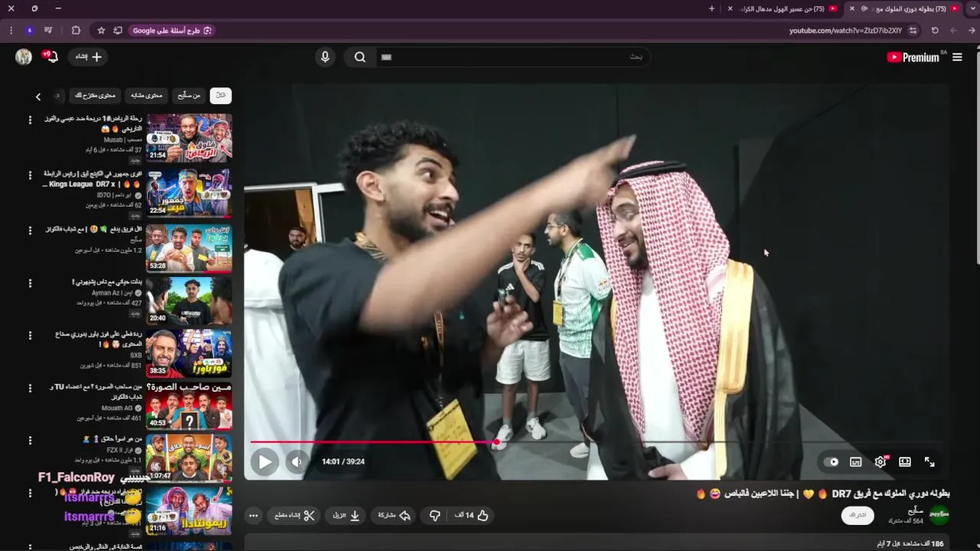Show more filter chips with the arrow
This screenshot has height=551, width=980.
coord(38,96)
